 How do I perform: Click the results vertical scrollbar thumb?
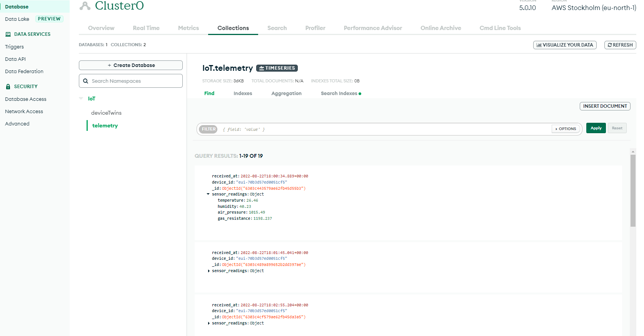(x=633, y=191)
